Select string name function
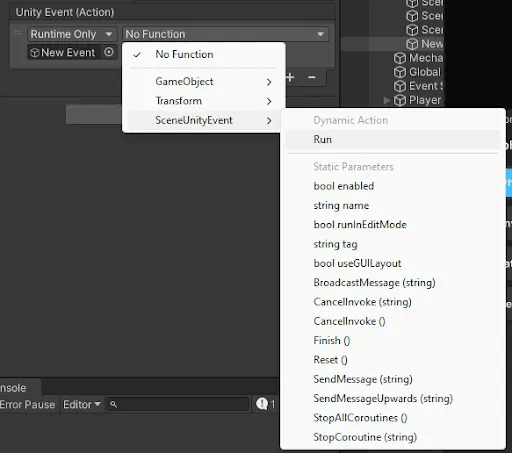The image size is (512, 453). tap(393, 205)
